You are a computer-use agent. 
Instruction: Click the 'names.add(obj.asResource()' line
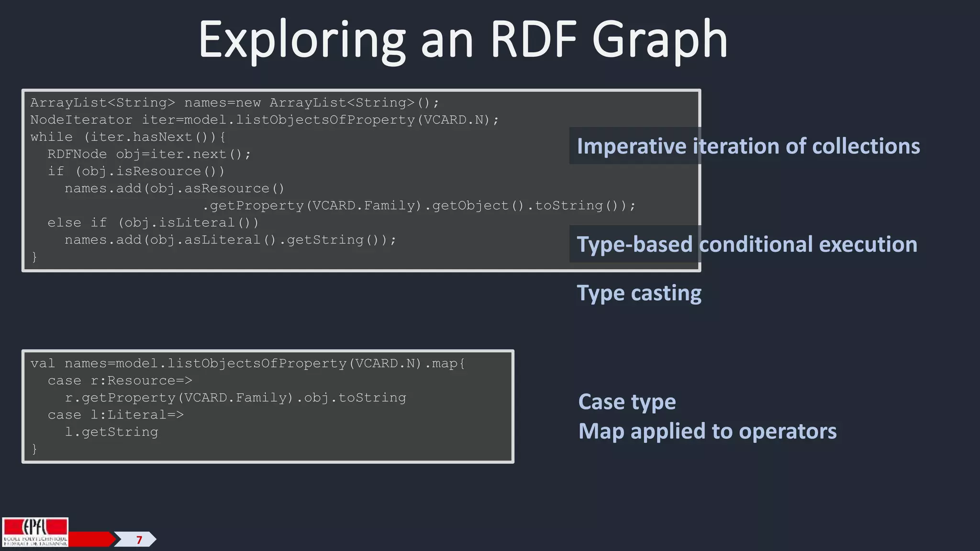(x=175, y=188)
